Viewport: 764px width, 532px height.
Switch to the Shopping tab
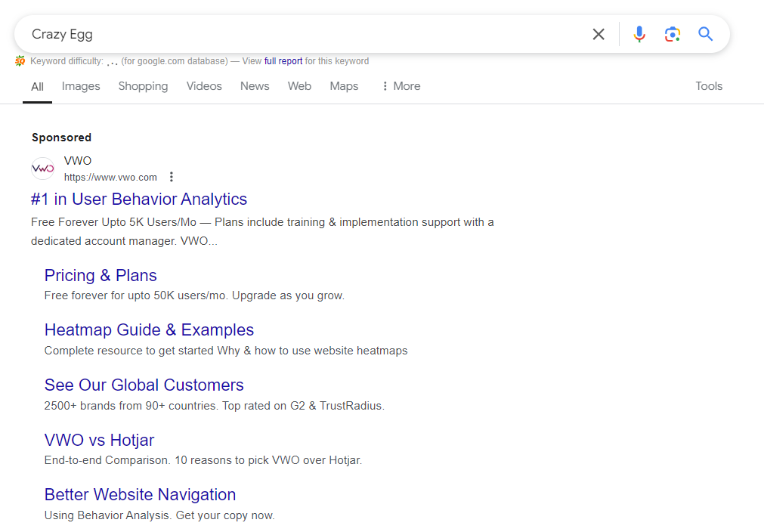pos(144,86)
